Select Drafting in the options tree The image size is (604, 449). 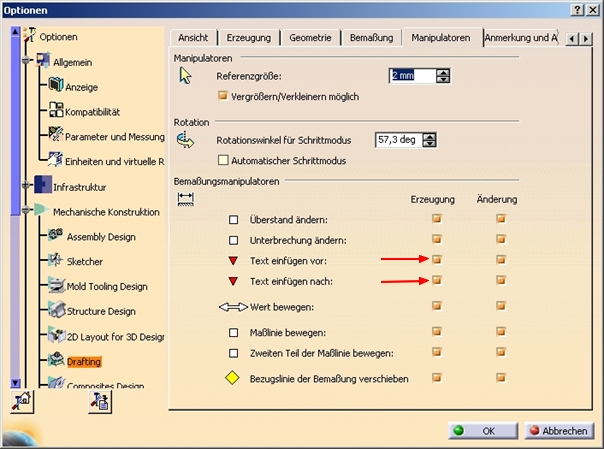click(84, 362)
